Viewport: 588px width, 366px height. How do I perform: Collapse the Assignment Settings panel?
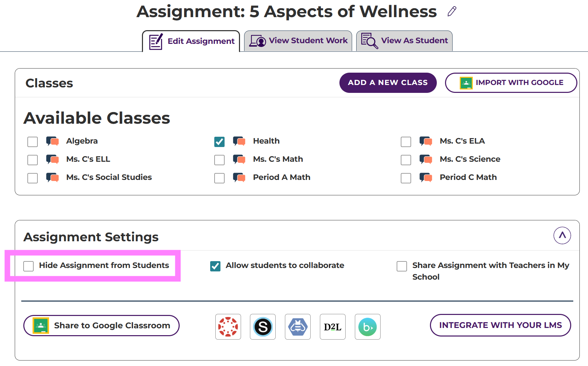(x=562, y=235)
